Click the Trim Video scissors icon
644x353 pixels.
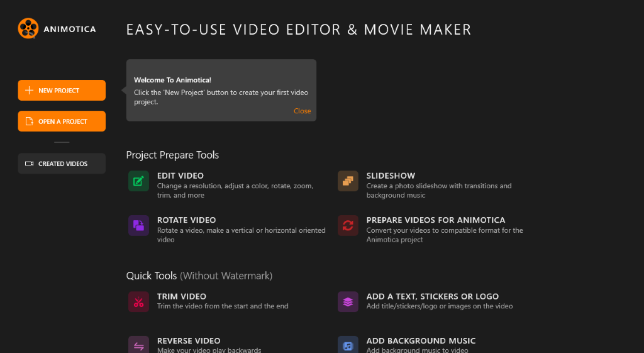(x=139, y=302)
